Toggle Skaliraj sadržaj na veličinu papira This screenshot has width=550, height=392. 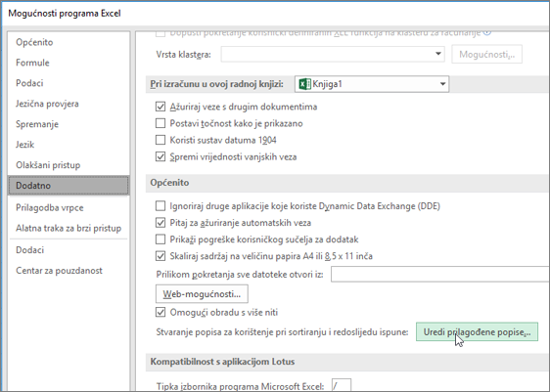[160, 256]
